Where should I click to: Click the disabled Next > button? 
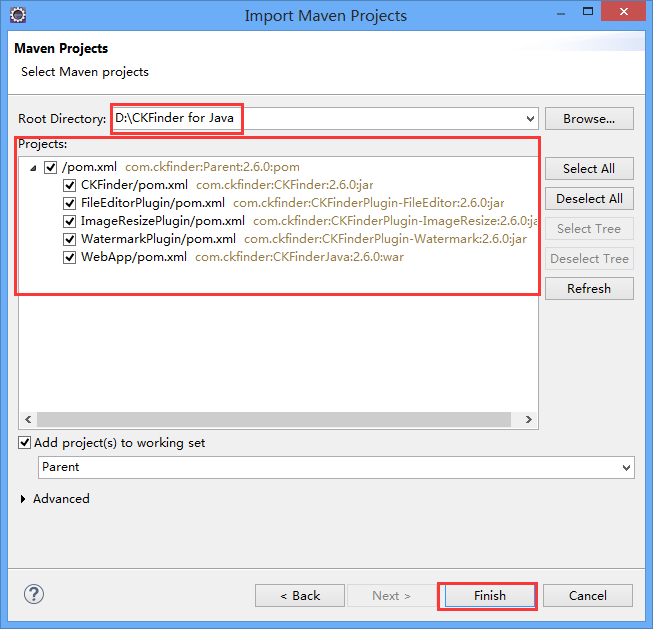(391, 596)
